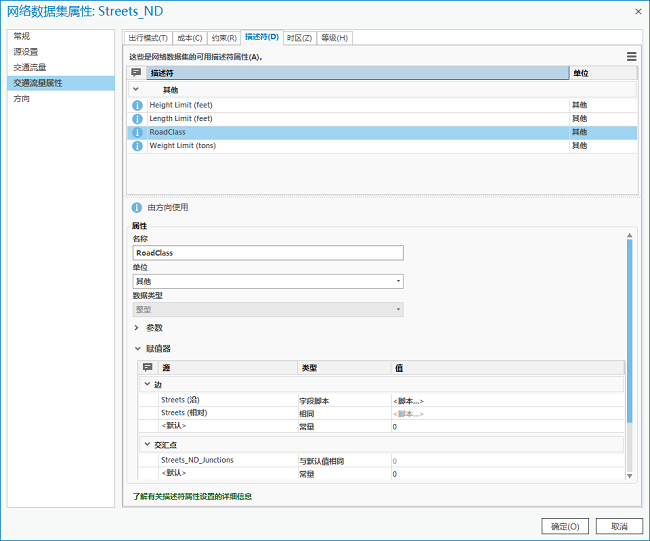Image resolution: width=650 pixels, height=541 pixels.
Task: Click info icon beside Weight Limit (tons)
Action: tap(137, 146)
